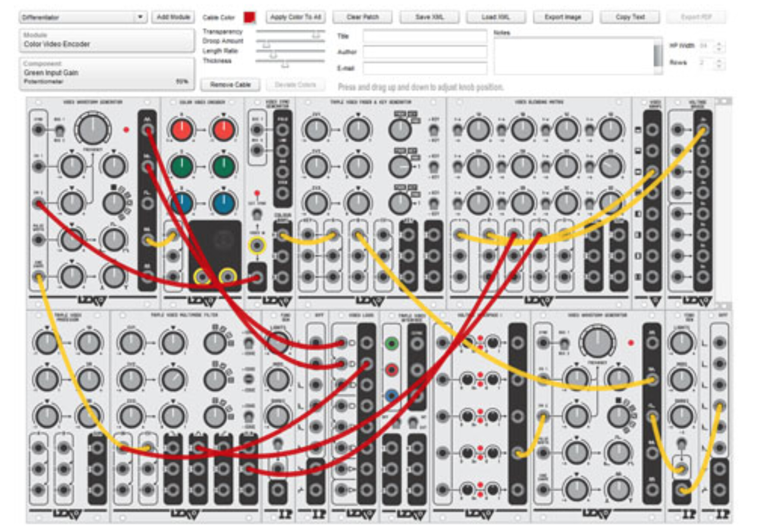The image size is (765, 532).
Task: Click the top-left knob on Triple Video Multimode Filter
Action: point(130,343)
